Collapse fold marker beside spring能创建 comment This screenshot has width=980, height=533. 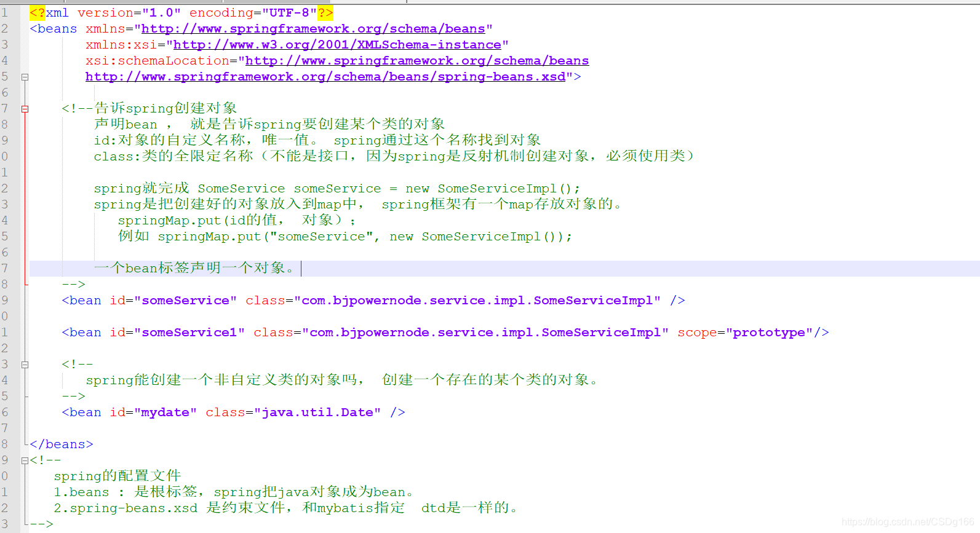25,365
